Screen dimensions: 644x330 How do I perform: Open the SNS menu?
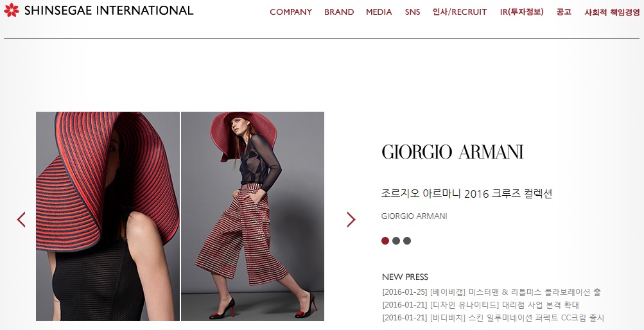(x=412, y=12)
